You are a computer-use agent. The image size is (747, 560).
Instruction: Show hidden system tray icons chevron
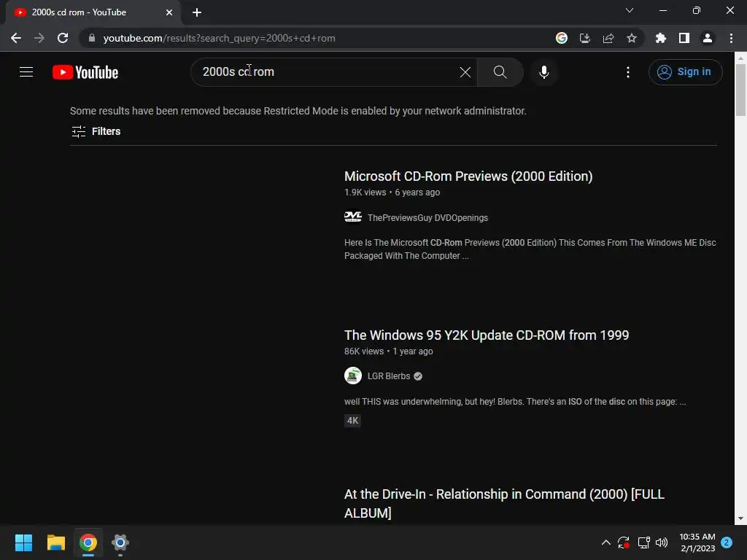click(x=605, y=542)
